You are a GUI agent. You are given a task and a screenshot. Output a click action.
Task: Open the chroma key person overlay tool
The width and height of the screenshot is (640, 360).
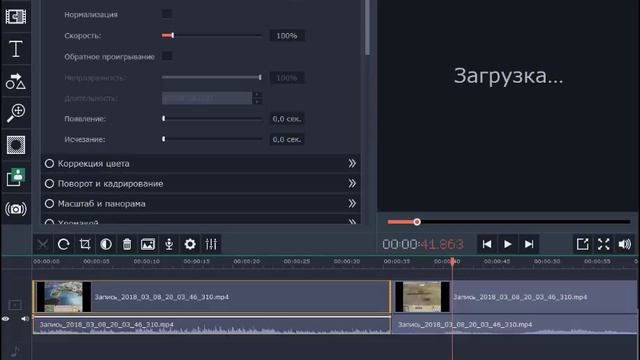point(16,177)
